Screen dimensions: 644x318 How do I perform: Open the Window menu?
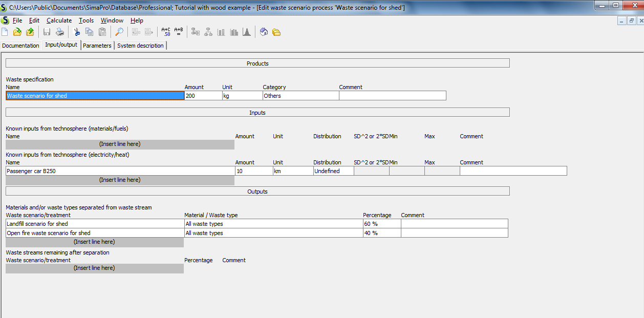tap(112, 20)
